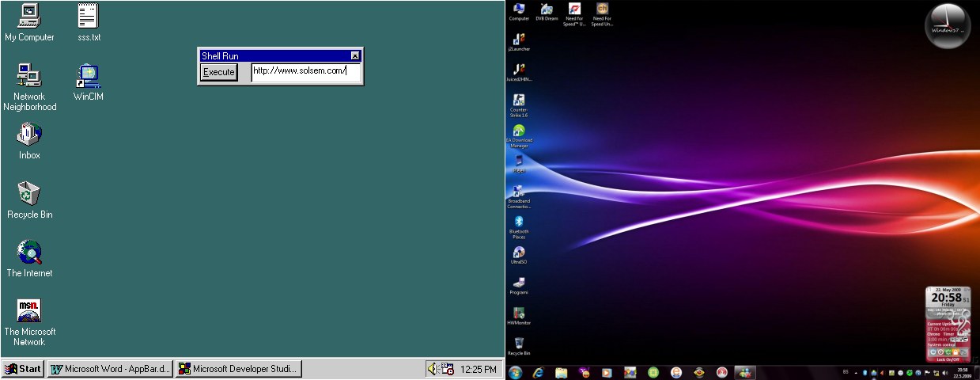Select the UltraISO desktop icon
This screenshot has width=980, height=380.
point(519,255)
